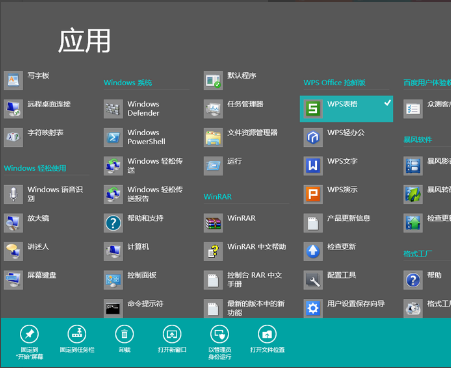Pin to taskbar (固定到任务栏)
Image resolution: width=451 pixels, height=368 pixels.
(77, 339)
